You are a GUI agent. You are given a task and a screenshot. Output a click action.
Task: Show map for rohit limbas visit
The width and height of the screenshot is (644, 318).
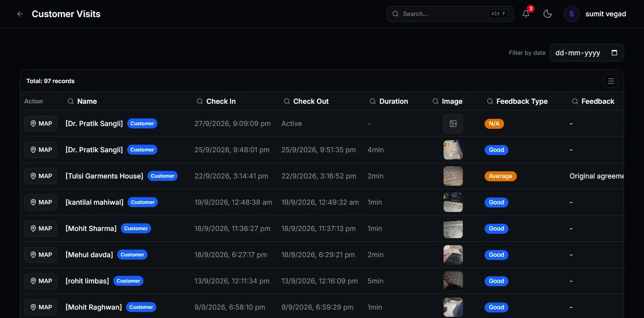click(x=41, y=281)
